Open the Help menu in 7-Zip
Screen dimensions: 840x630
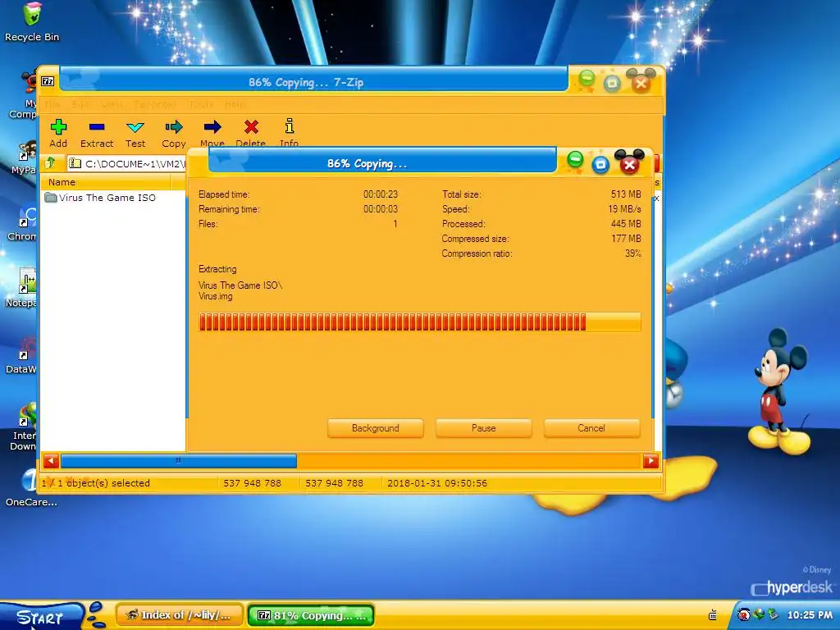pyautogui.click(x=235, y=104)
